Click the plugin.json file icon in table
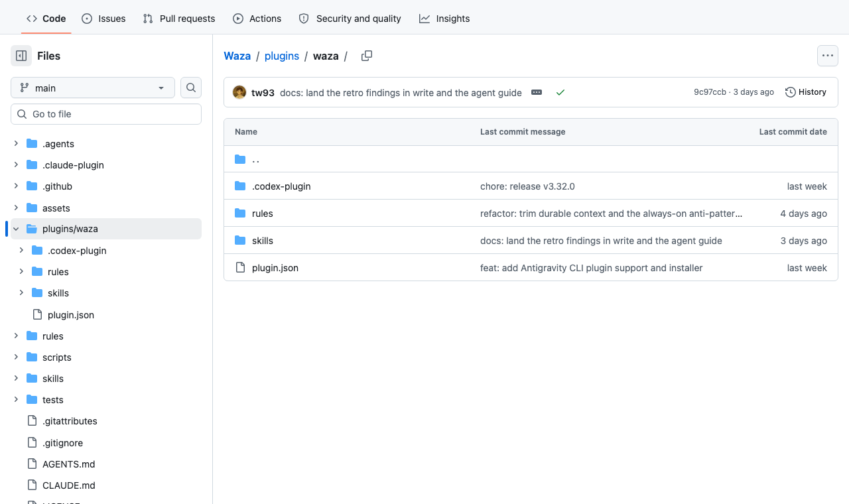This screenshot has width=849, height=504. (240, 268)
